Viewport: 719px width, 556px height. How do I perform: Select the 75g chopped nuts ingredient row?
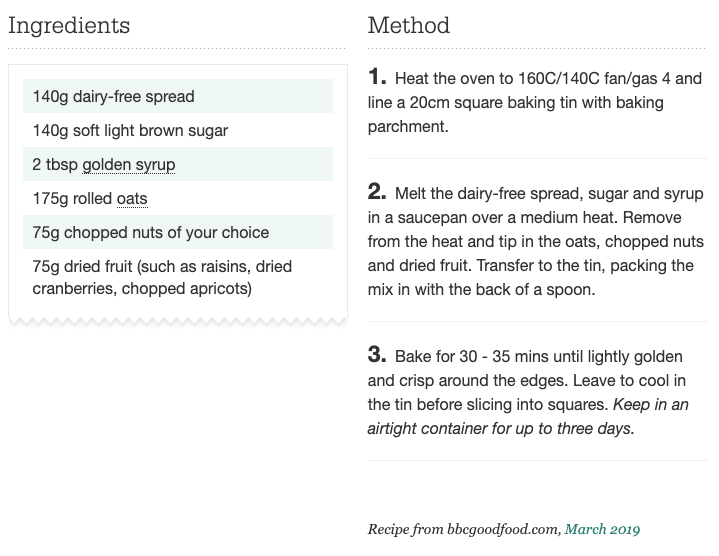pos(178,232)
